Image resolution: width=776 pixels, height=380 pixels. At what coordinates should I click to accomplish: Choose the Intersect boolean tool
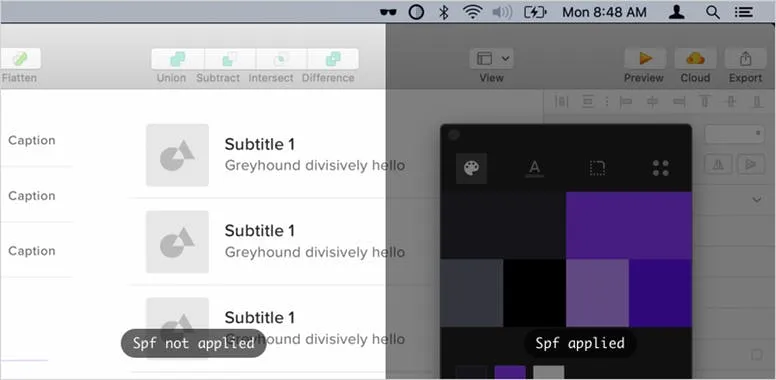[281, 59]
